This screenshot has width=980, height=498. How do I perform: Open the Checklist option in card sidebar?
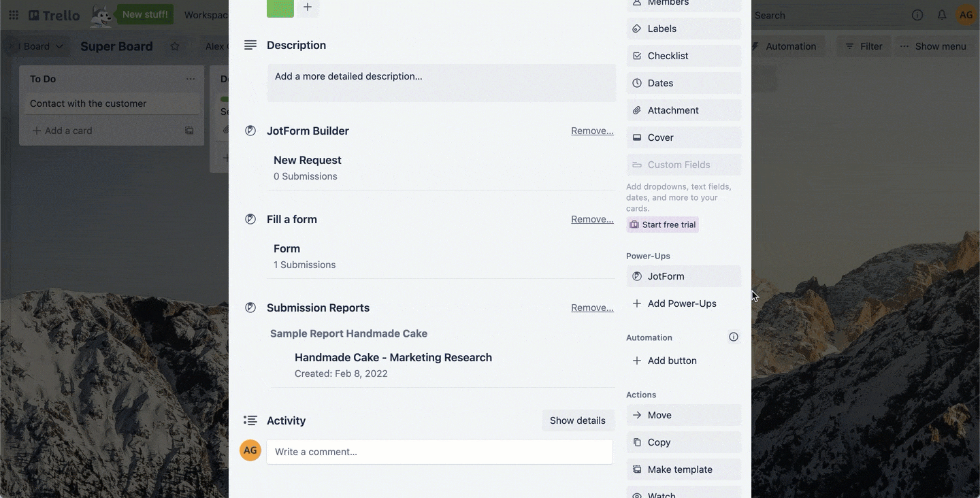tap(683, 56)
